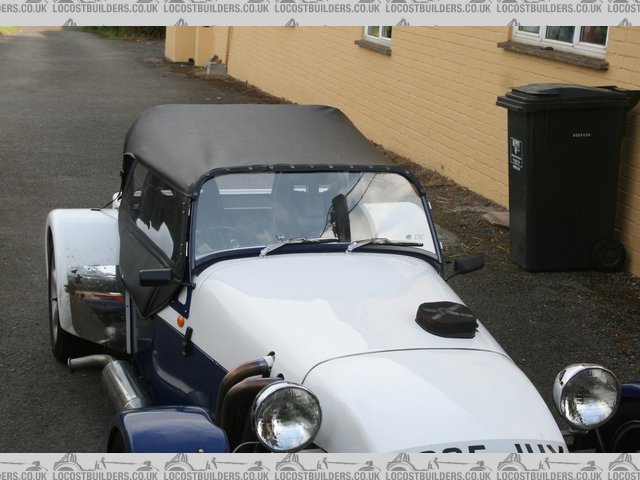Image resolution: width=640 pixels, height=480 pixels.
Task: Click the chrome headlight at right edge
Action: pyautogui.click(x=586, y=395)
